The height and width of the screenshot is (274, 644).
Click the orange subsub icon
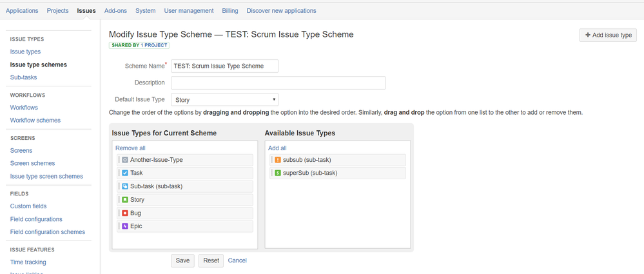point(278,160)
